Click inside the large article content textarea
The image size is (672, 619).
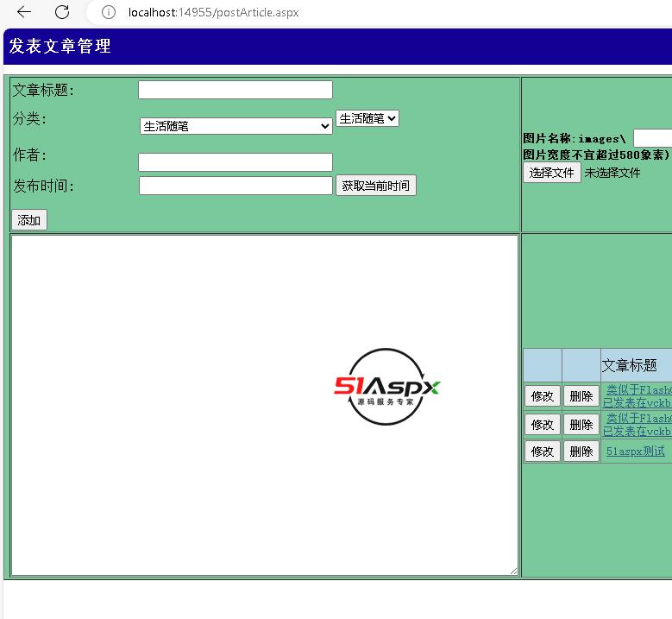click(x=265, y=406)
